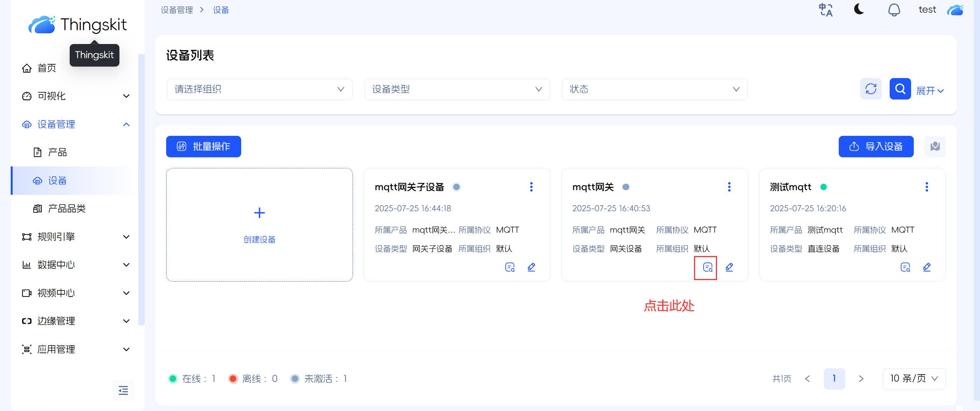Image resolution: width=980 pixels, height=411 pixels.
Task: Toggle dark mode moon icon
Action: pos(859,9)
